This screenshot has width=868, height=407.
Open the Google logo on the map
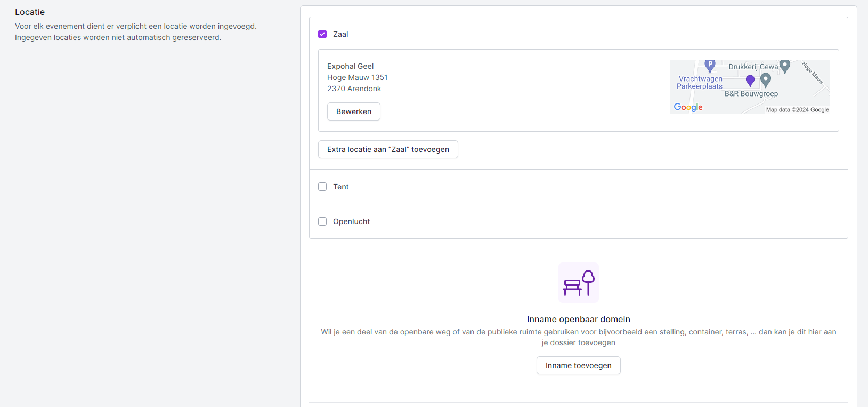point(688,107)
